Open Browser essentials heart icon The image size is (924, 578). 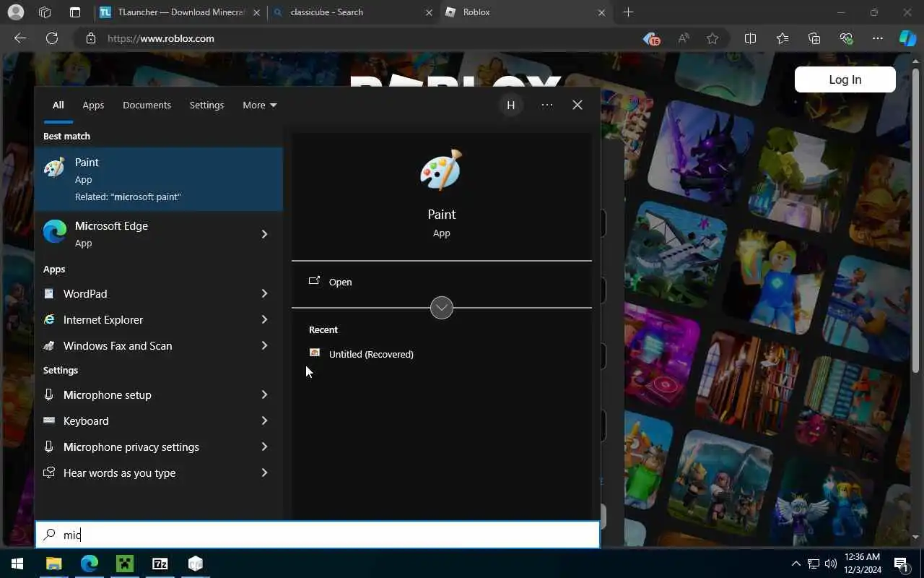tap(846, 38)
